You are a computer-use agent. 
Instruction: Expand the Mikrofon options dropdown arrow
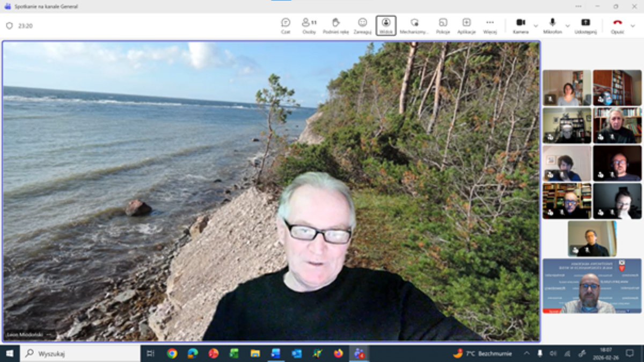567,25
